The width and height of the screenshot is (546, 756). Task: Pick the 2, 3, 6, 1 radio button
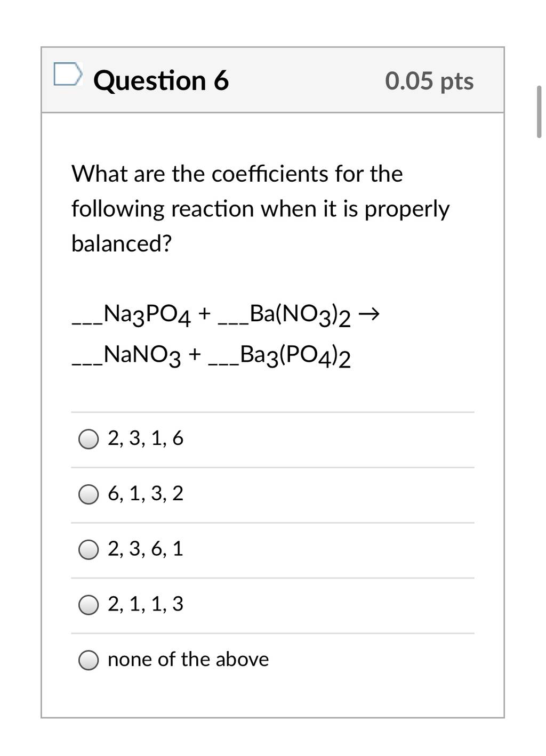(89, 550)
